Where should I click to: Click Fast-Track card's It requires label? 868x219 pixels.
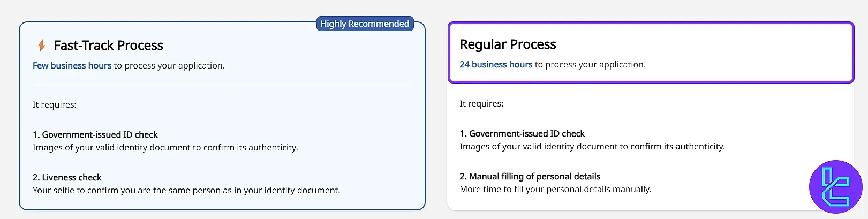(x=54, y=104)
